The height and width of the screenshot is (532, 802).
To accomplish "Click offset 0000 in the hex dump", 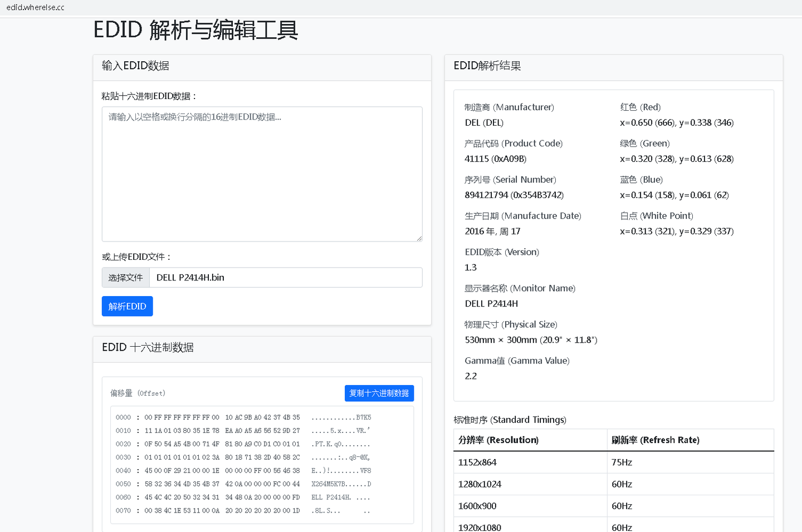I will (x=123, y=417).
